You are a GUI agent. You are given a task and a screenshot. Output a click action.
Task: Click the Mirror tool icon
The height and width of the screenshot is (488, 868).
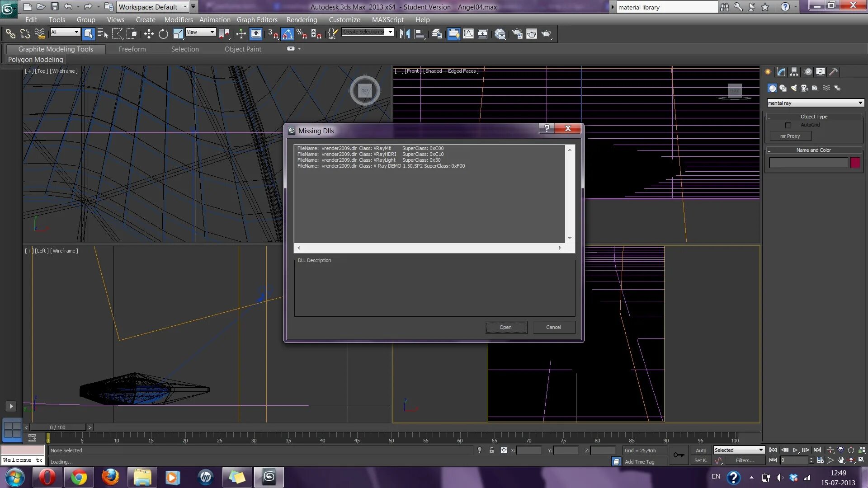coord(405,33)
